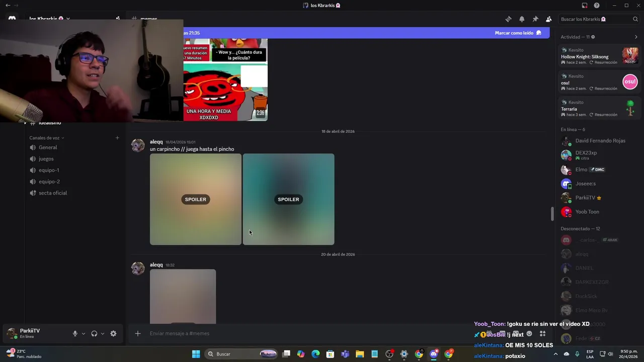The width and height of the screenshot is (644, 362).
Task: Open headphone output options arrow
Action: pyautogui.click(x=103, y=333)
